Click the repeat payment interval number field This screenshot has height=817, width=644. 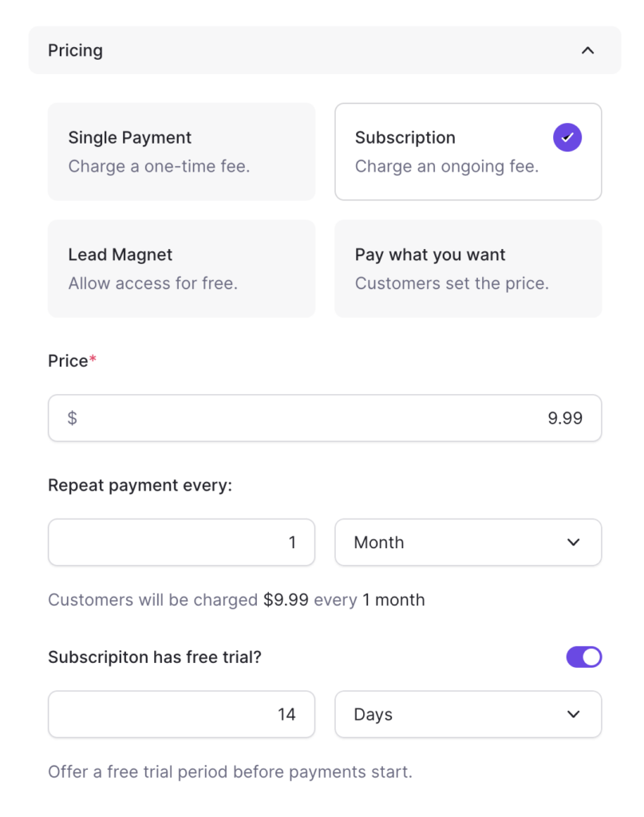181,543
